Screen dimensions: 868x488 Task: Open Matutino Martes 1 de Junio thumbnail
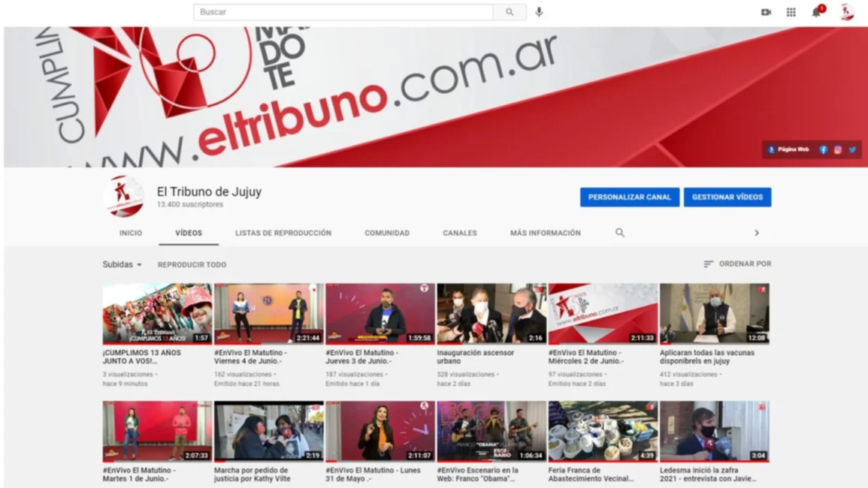(x=157, y=432)
